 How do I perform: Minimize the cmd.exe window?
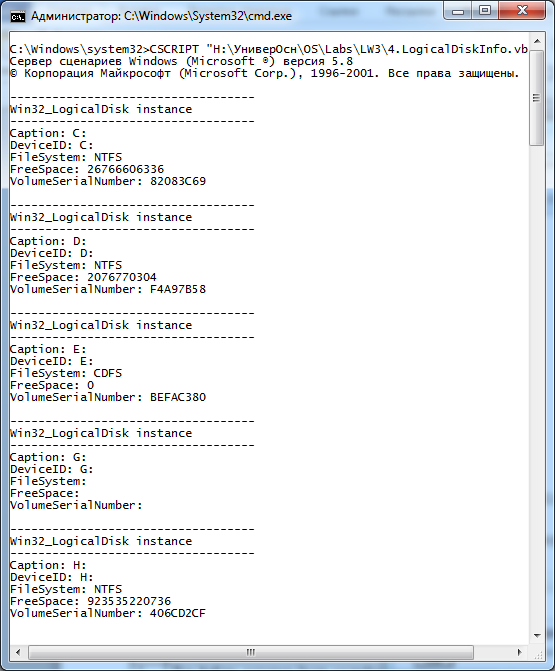coord(458,11)
